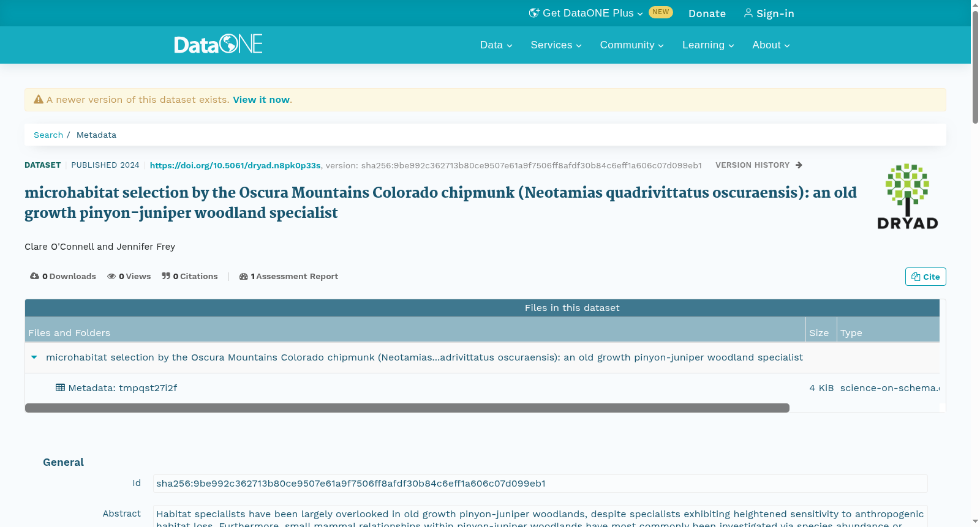Collapse the microhabitat selection folder row
The width and height of the screenshot is (980, 527).
pyautogui.click(x=34, y=357)
